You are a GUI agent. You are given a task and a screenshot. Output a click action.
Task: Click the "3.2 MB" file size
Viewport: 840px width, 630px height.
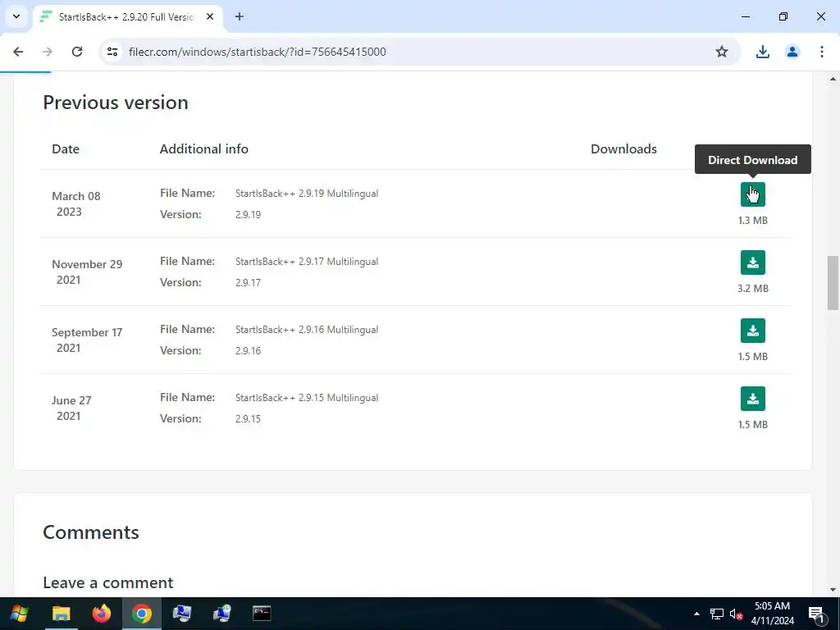[753, 288]
